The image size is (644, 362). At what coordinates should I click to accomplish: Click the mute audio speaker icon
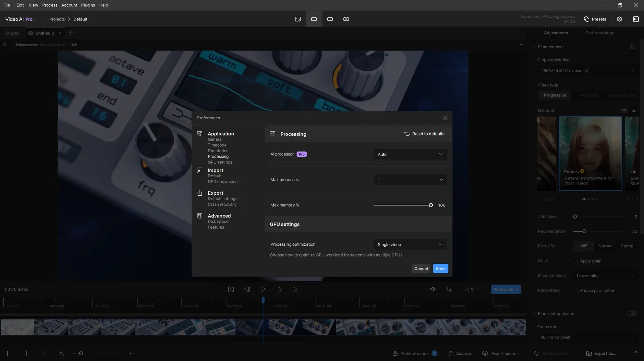433,289
